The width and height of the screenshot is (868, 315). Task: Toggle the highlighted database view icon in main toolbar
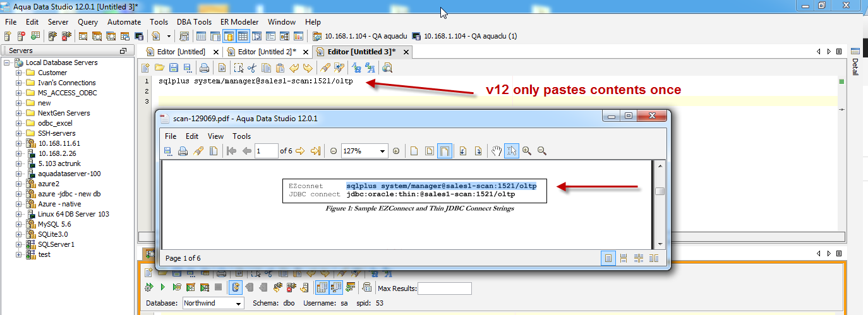pyautogui.click(x=229, y=36)
